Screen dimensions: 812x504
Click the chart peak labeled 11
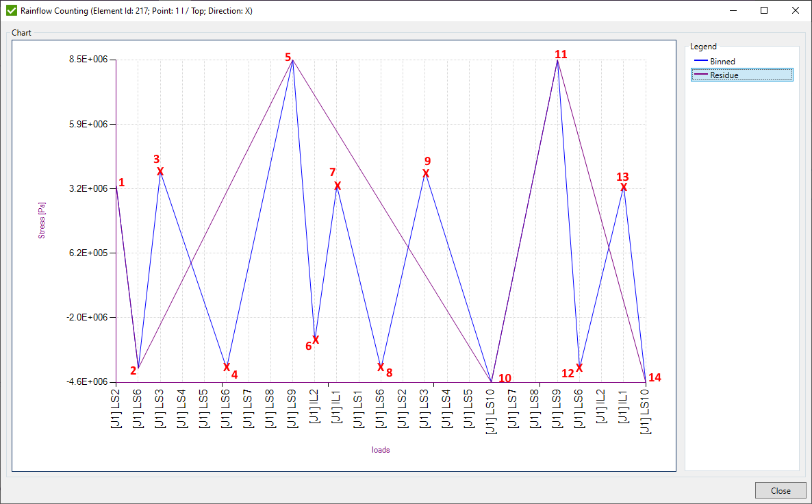[557, 61]
